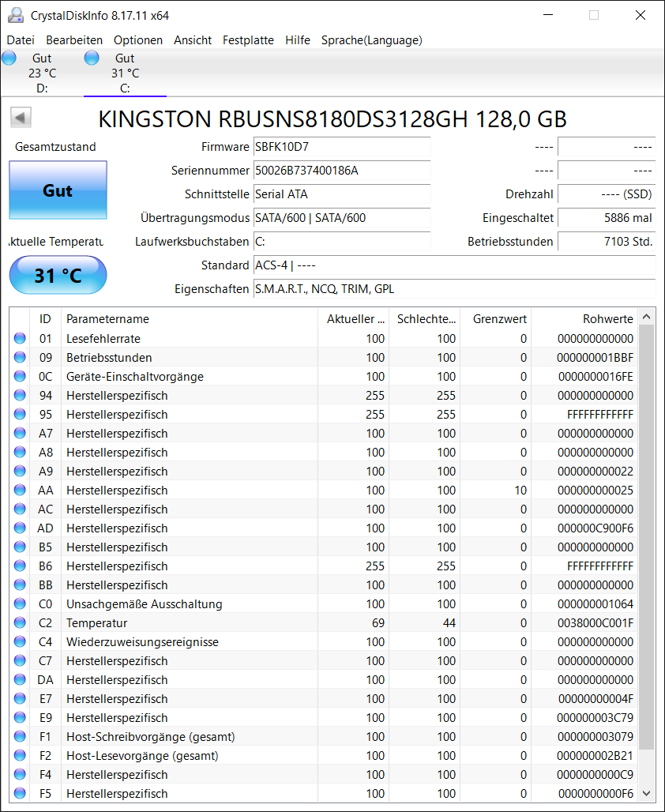The height and width of the screenshot is (812, 665).
Task: Maximize the CrystalDiskInfo window
Action: (594, 15)
